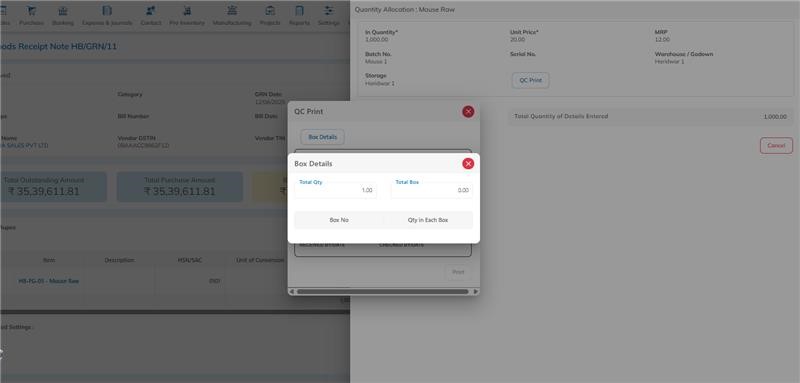Open the Banking module icon
This screenshot has width=800, height=383.
[63, 11]
